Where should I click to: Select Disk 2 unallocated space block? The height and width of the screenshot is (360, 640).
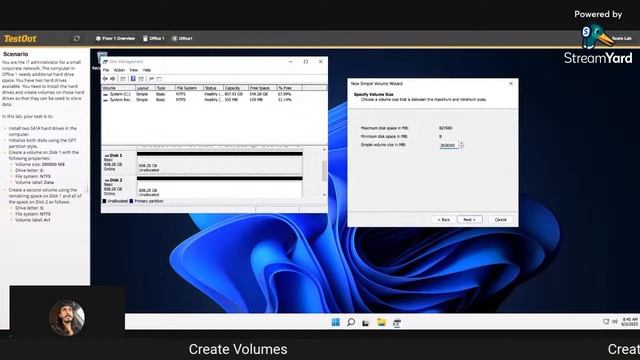point(220,187)
